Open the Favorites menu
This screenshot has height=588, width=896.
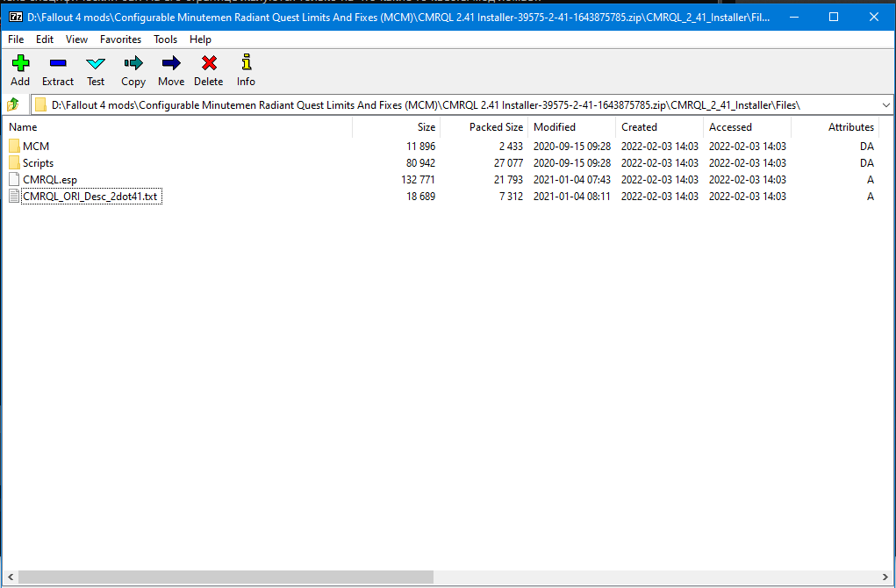click(120, 39)
